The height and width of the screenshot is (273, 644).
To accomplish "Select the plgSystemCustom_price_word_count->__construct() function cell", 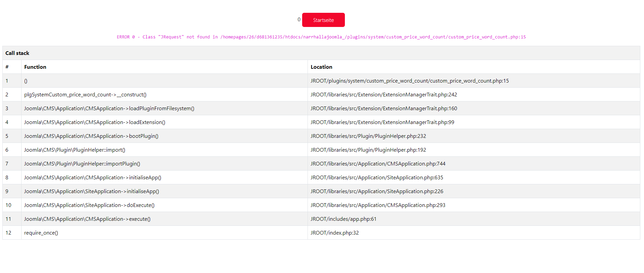I will click(x=85, y=95).
